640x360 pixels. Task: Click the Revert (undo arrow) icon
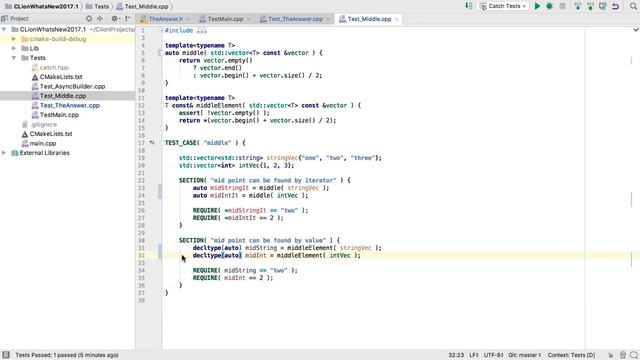(616, 6)
